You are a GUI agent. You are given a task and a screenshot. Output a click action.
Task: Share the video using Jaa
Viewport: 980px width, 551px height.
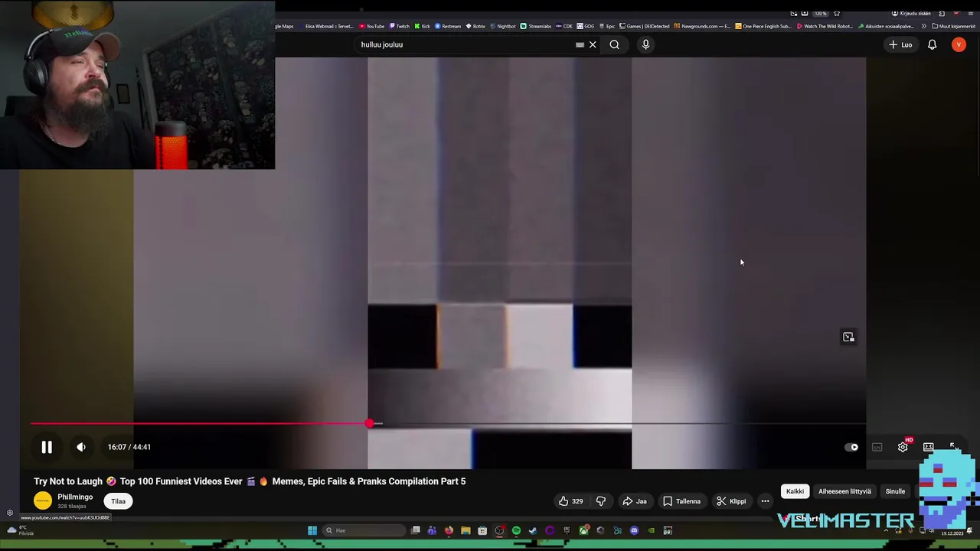coord(635,501)
